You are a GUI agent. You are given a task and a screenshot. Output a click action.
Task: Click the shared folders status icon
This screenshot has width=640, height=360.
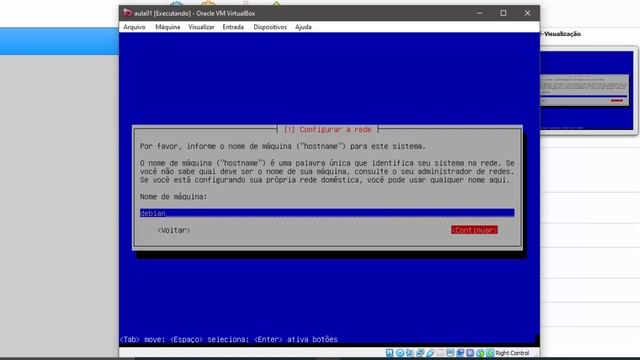pyautogui.click(x=440, y=353)
